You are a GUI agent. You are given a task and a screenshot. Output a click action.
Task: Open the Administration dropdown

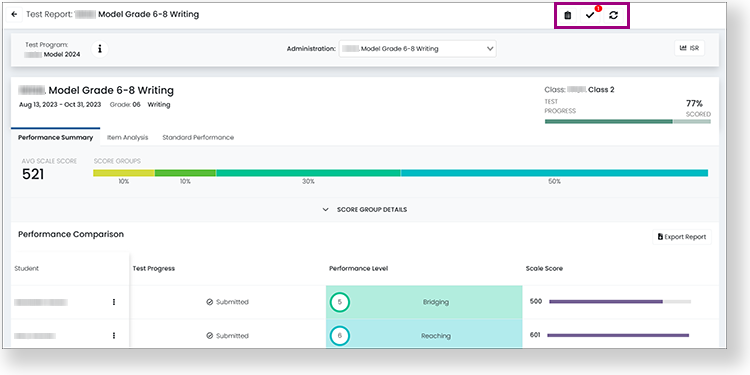pyautogui.click(x=418, y=49)
